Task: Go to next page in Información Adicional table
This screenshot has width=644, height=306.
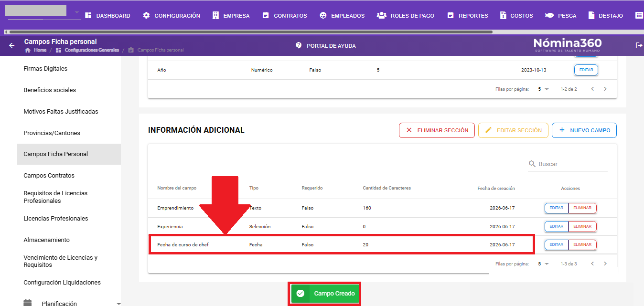Action: 605,264
